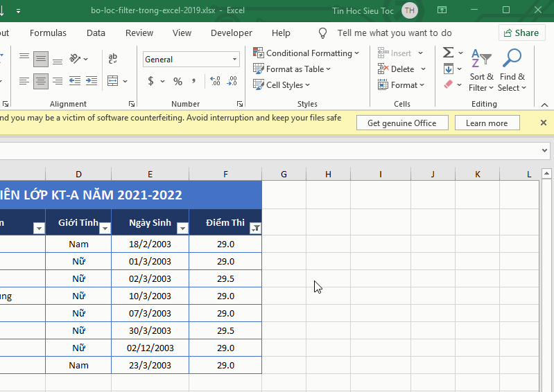The width and height of the screenshot is (554, 392).
Task: Click the Learn more button
Action: (x=487, y=123)
